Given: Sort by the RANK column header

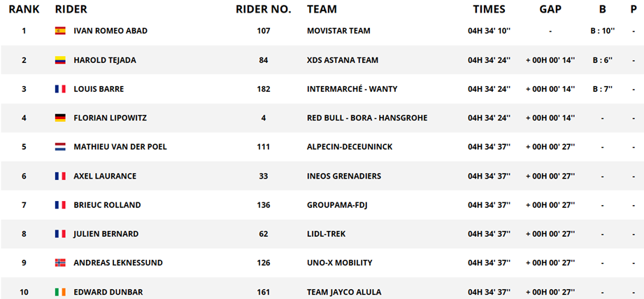Looking at the screenshot, I should point(24,9).
